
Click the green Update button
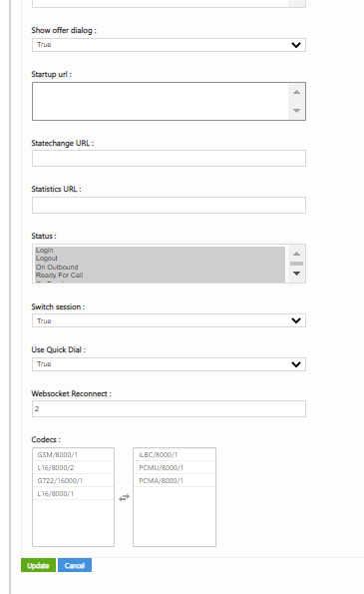[38, 565]
